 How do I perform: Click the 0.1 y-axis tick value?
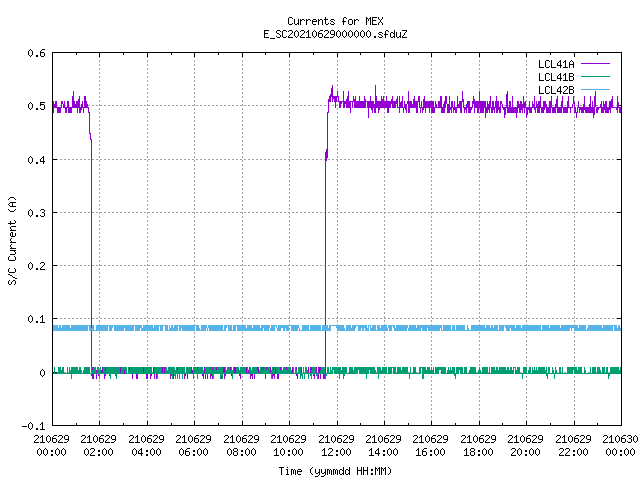(37, 319)
